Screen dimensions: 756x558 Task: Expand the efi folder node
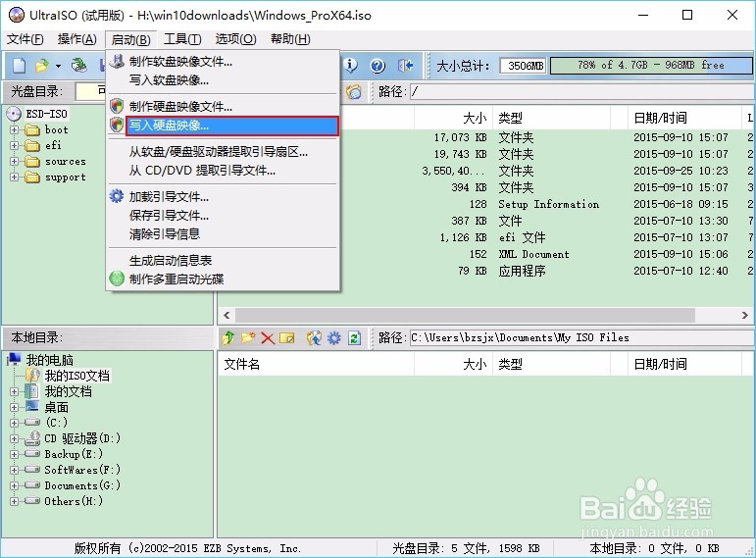pyautogui.click(x=14, y=146)
